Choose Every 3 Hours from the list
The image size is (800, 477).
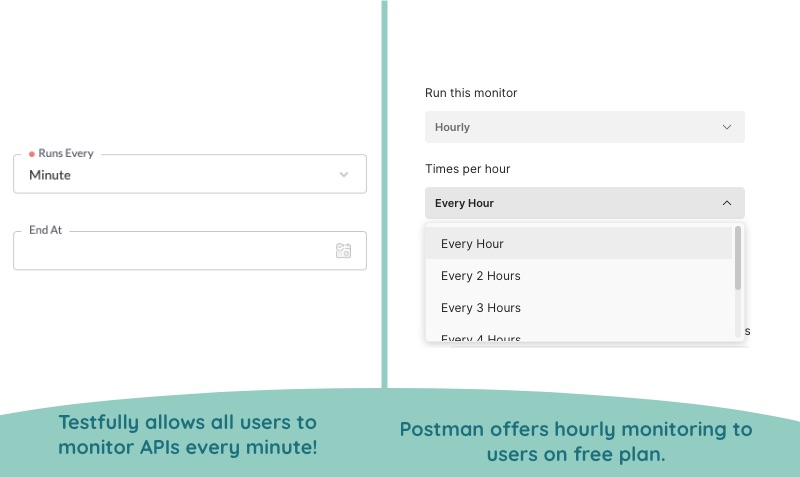[x=579, y=308]
